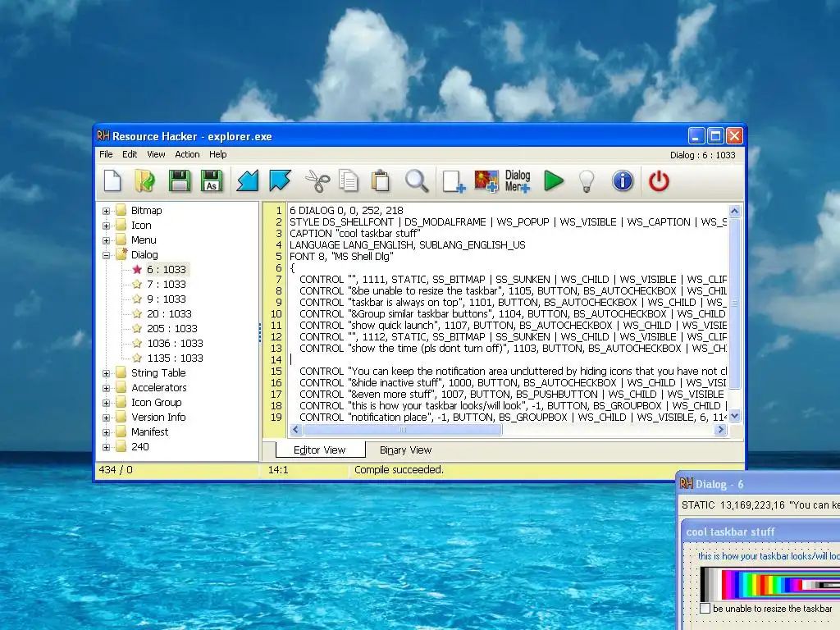Click the green Compile play icon
This screenshot has height=630, width=840.
point(554,180)
